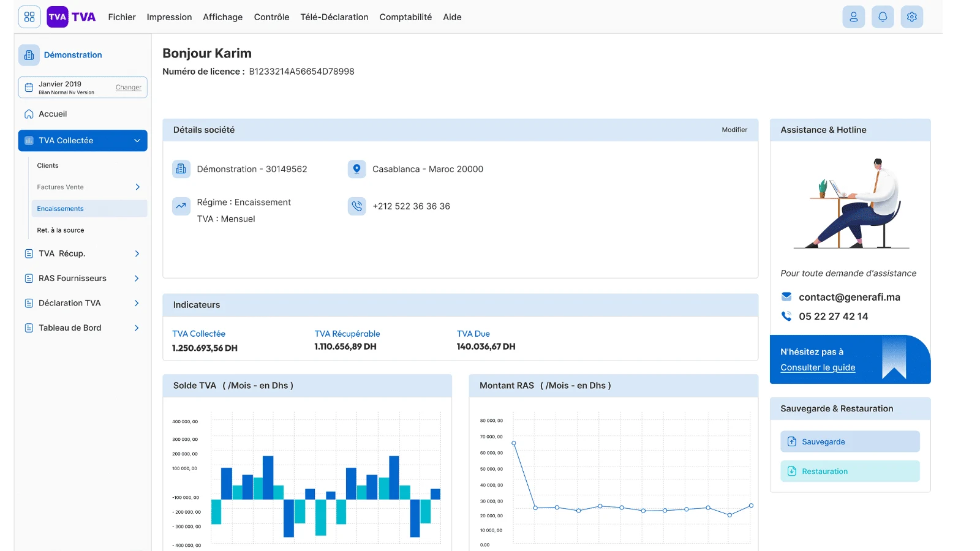Click Modifier in Détails société header

click(x=734, y=130)
